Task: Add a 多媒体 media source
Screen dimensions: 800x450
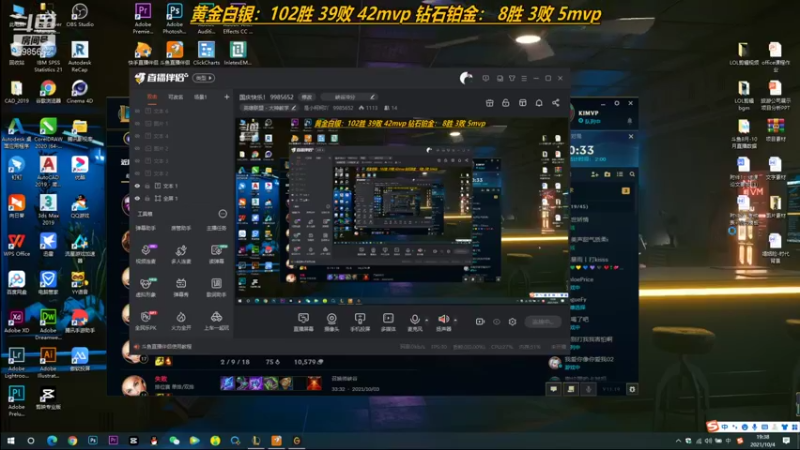Action: tap(388, 322)
